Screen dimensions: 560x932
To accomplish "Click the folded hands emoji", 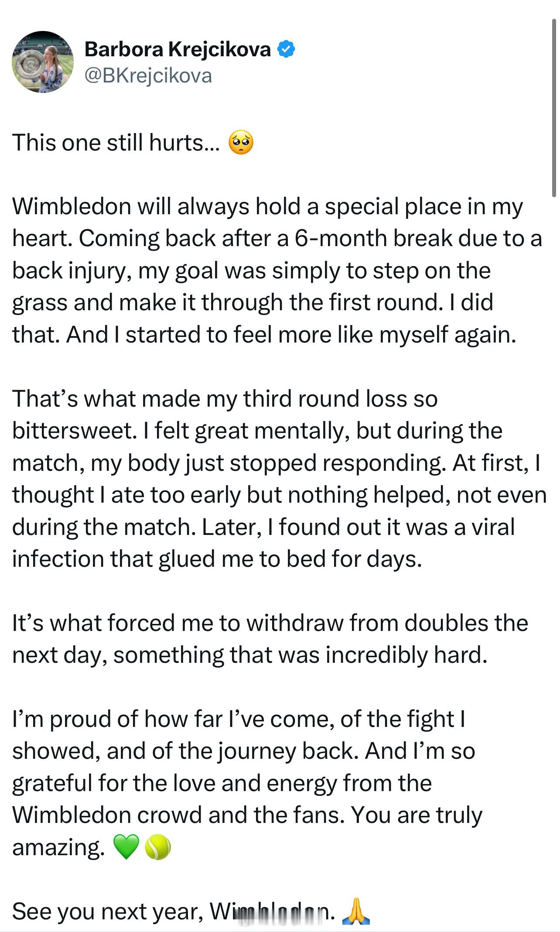I will 356,911.
